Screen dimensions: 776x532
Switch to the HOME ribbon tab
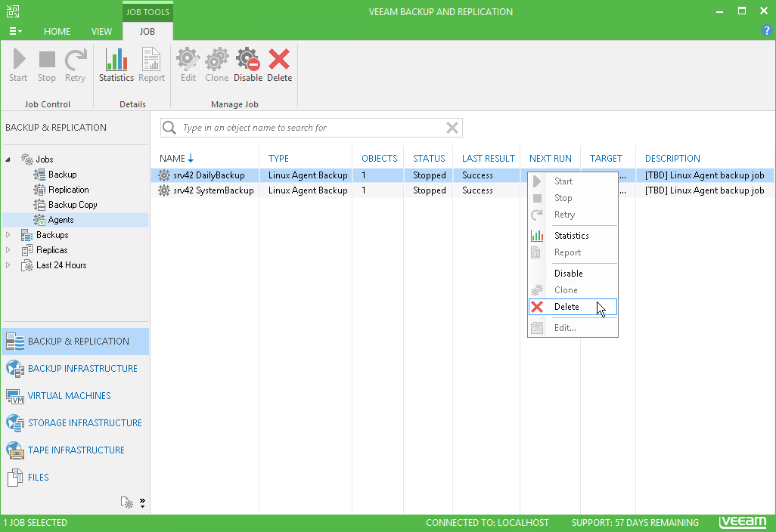57,31
